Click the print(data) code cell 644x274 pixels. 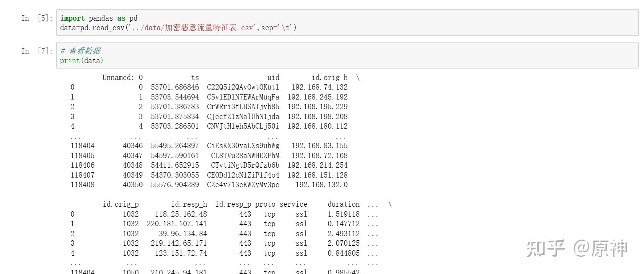click(x=347, y=55)
